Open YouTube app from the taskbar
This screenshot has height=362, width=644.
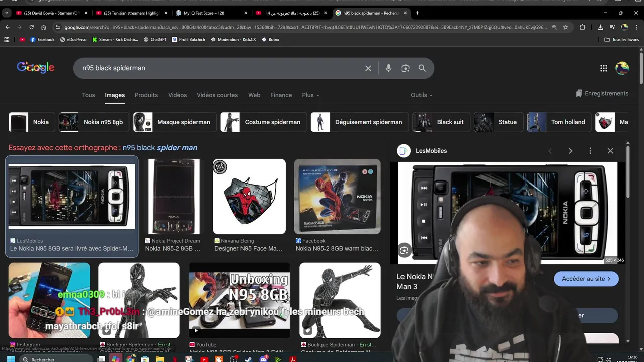point(204,359)
